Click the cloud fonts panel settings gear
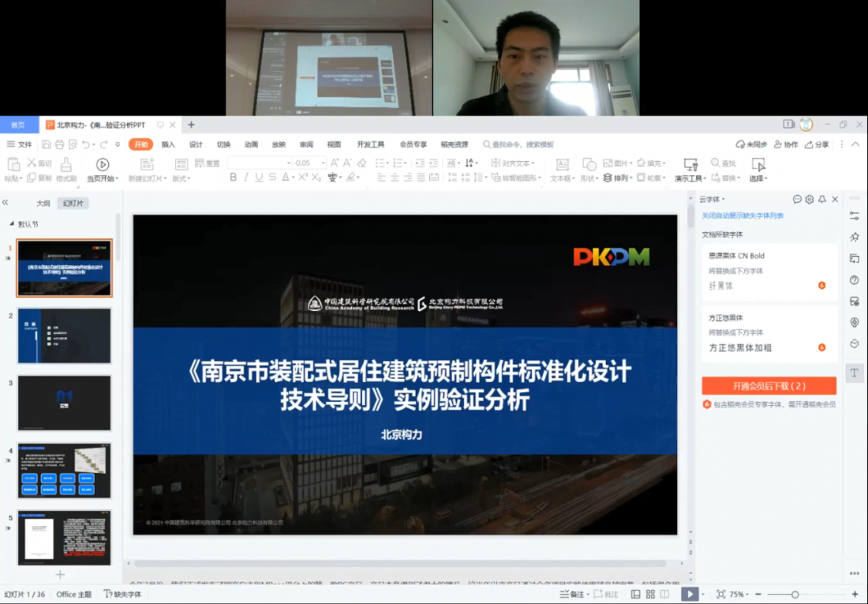This screenshot has height=604, width=868. (810, 200)
